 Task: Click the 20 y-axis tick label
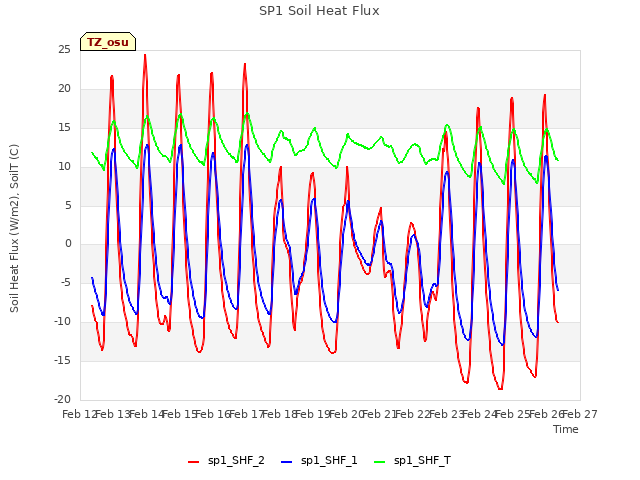tap(64, 89)
